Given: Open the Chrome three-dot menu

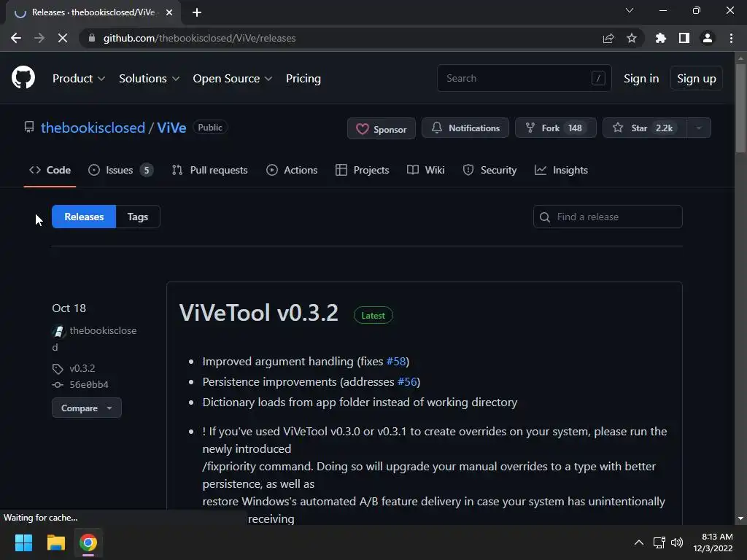Looking at the screenshot, I should [x=731, y=38].
